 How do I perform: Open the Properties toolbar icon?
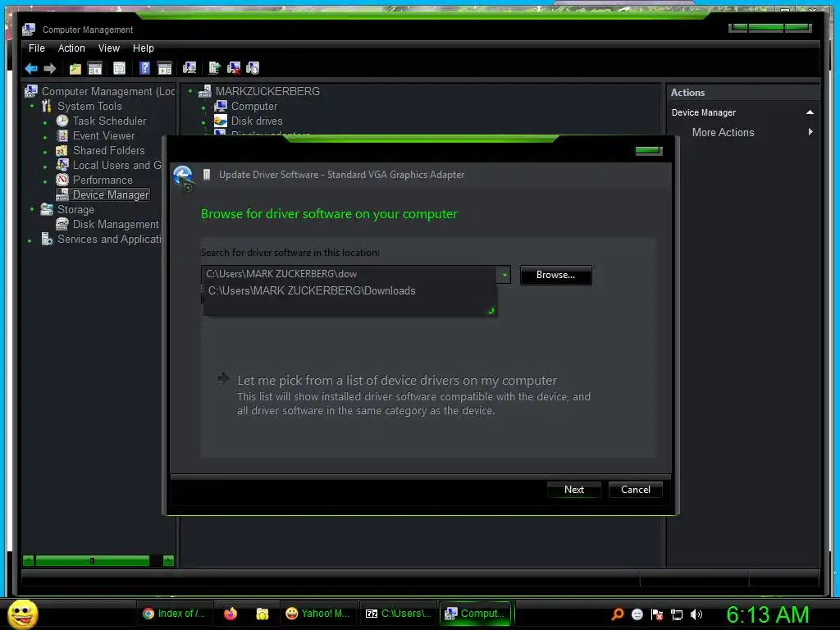tap(119, 68)
